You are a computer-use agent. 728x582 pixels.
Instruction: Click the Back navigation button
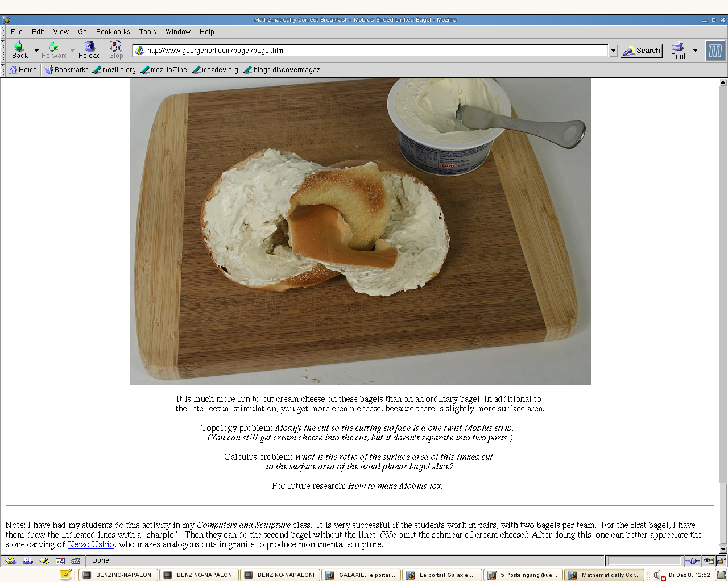click(x=19, y=50)
